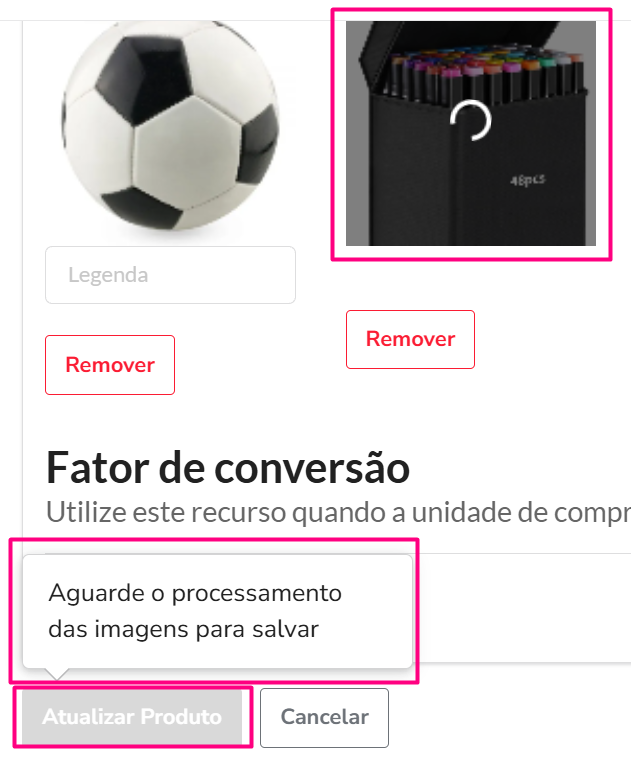Click the tooltip's small arrow pointer

56,674
